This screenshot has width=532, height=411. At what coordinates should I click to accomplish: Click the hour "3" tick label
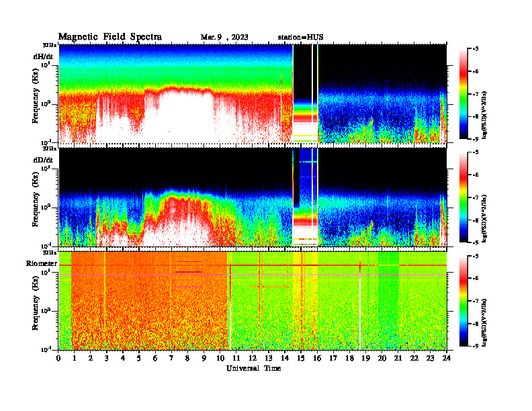(107, 358)
